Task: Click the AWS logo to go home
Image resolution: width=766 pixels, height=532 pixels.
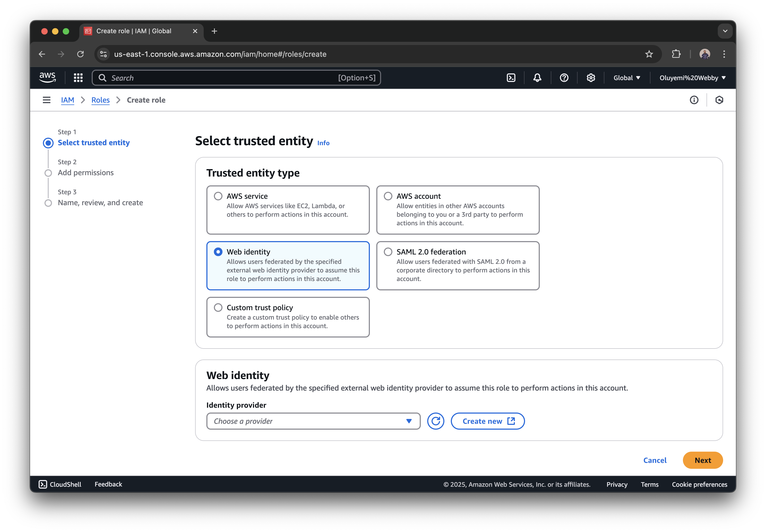Action: coord(47,77)
